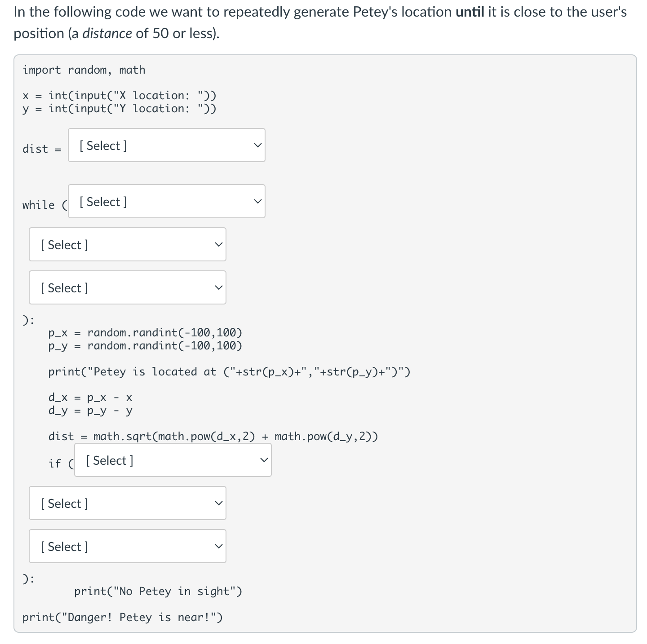This screenshot has height=644, width=647.
Task: Click the print Danger Petey is near line
Action: click(122, 617)
